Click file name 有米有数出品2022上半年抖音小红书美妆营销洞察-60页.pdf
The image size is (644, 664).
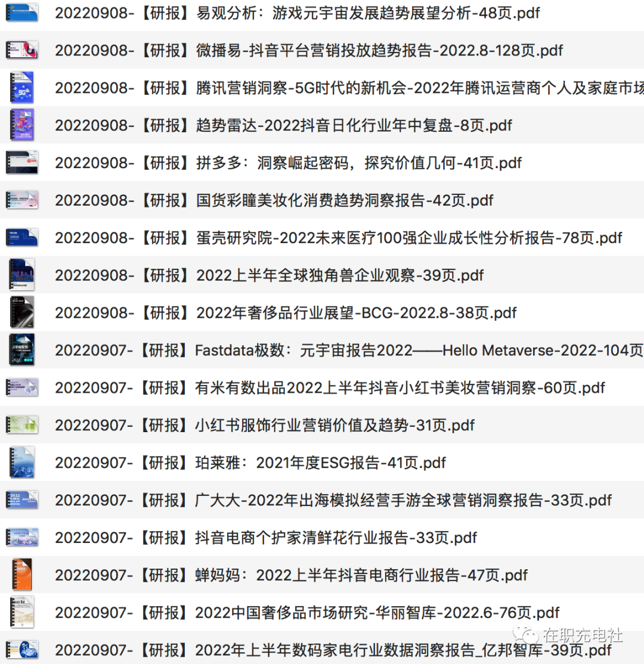click(330, 388)
